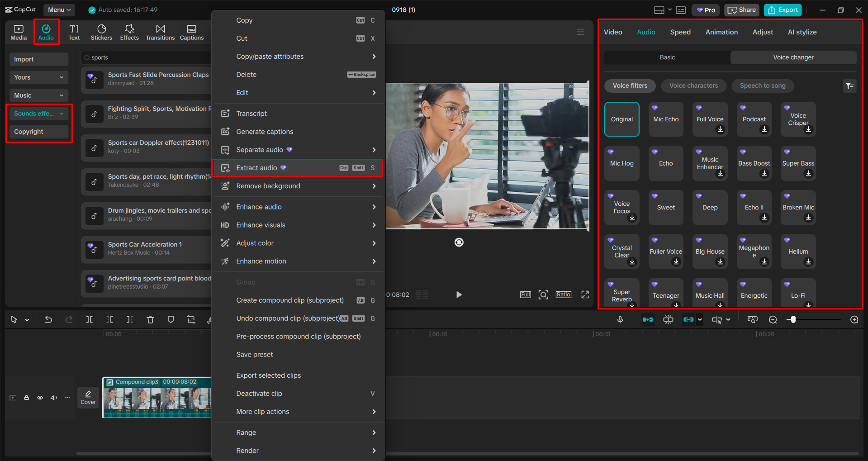Hide the compound clip track with eye icon

point(40,397)
